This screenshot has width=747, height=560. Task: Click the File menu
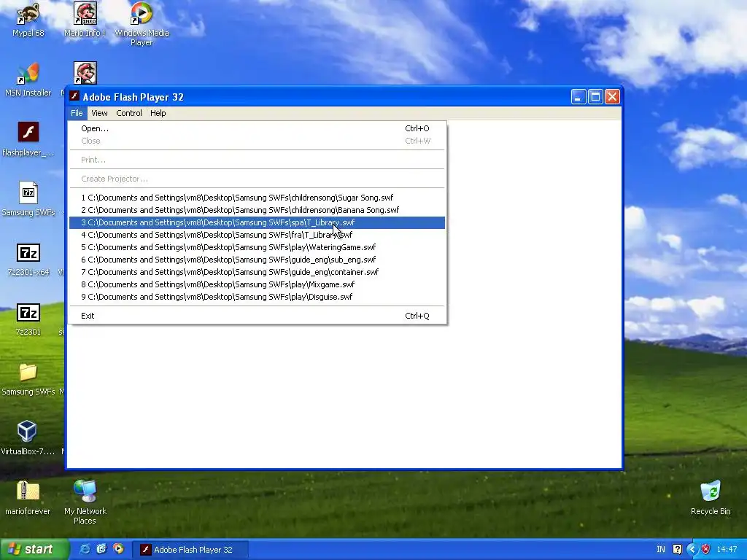click(77, 113)
